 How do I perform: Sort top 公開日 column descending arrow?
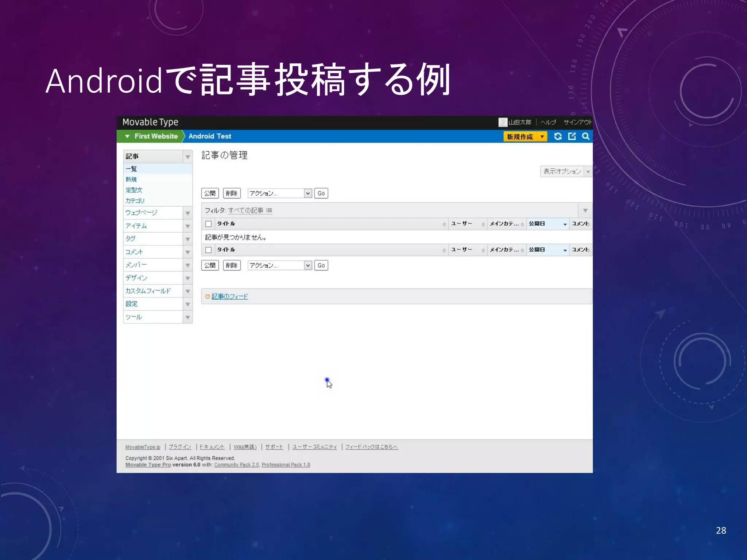tap(565, 224)
